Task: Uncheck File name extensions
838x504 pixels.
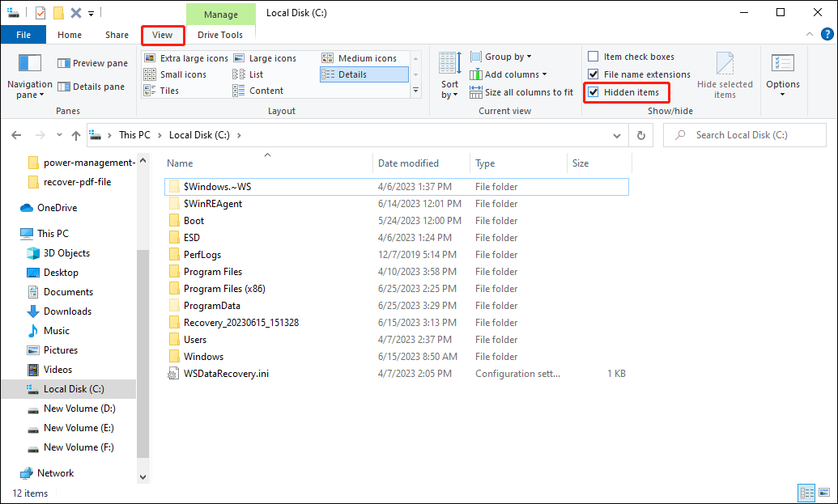Action: pos(639,74)
